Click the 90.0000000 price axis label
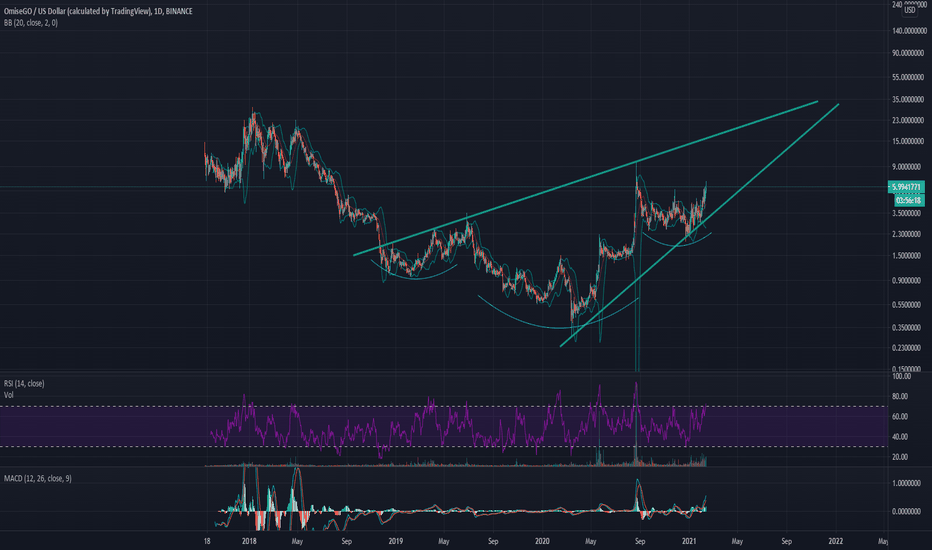Image resolution: width=932 pixels, height=550 pixels. pos(909,53)
